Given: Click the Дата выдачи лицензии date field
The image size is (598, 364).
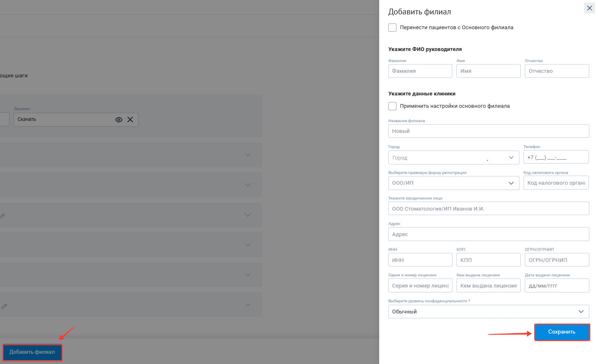Looking at the screenshot, I should (556, 286).
